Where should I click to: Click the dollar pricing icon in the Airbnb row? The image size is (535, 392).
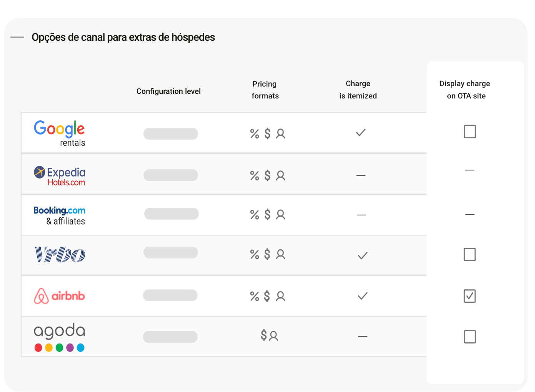point(267,296)
